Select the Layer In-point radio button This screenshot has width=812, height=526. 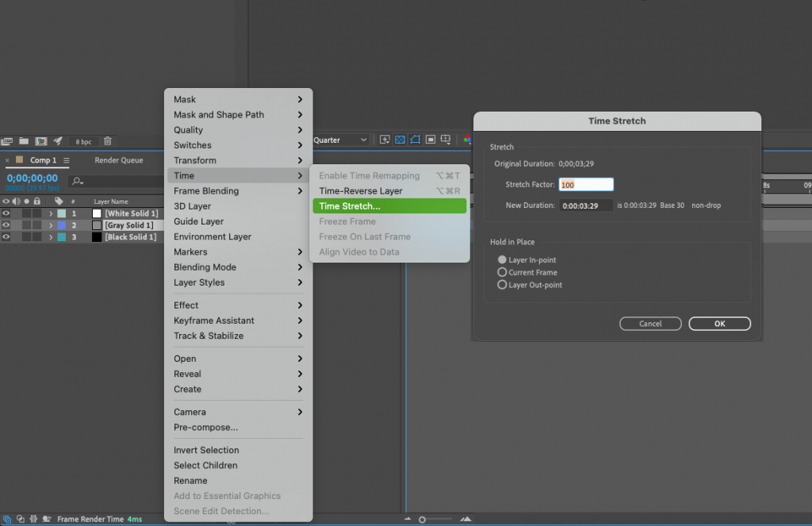[501, 258]
